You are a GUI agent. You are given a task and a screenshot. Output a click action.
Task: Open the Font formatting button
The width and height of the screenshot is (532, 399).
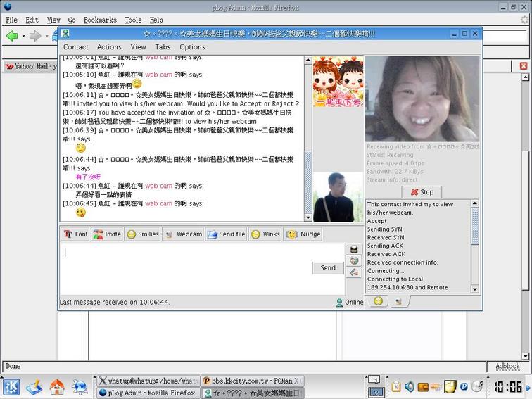click(75, 234)
